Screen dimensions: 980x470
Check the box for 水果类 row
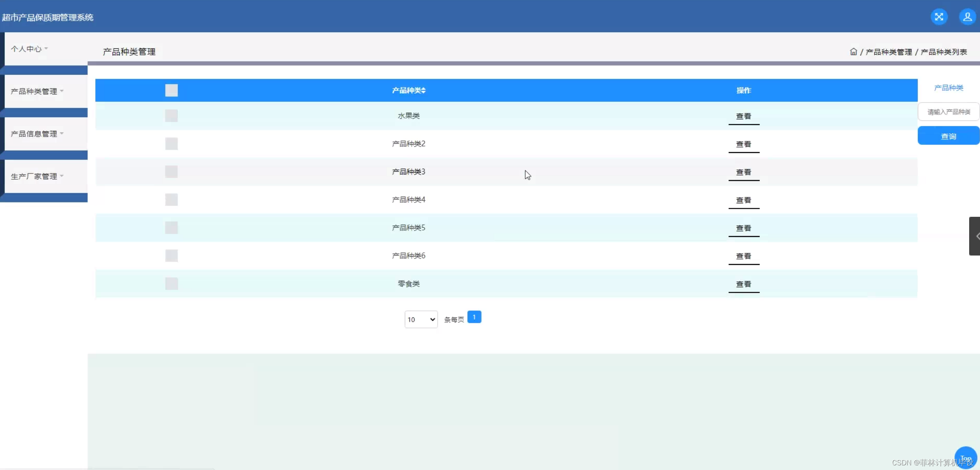[x=171, y=115]
